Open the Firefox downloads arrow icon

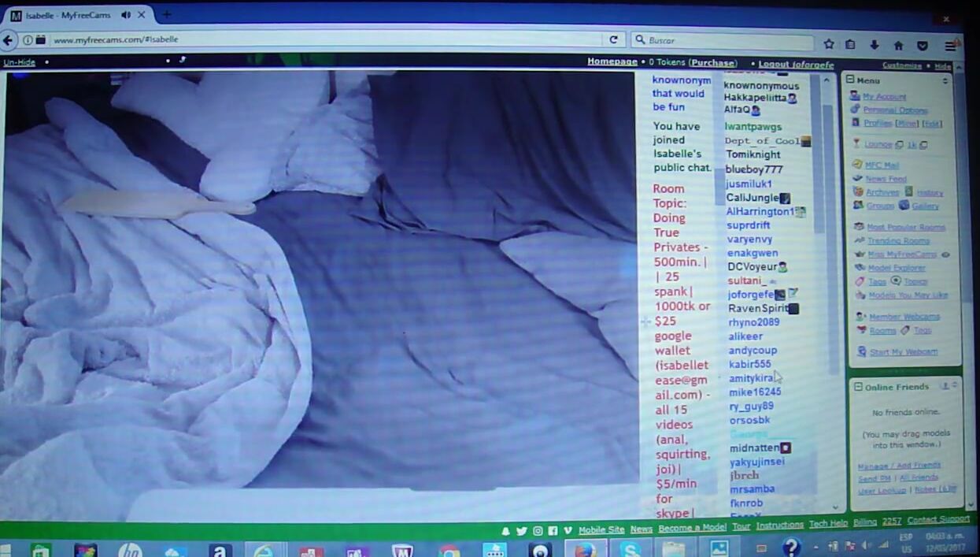click(874, 46)
